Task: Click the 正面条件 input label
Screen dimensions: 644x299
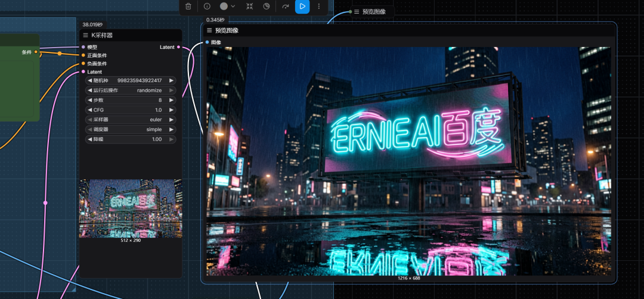Action: [97, 55]
